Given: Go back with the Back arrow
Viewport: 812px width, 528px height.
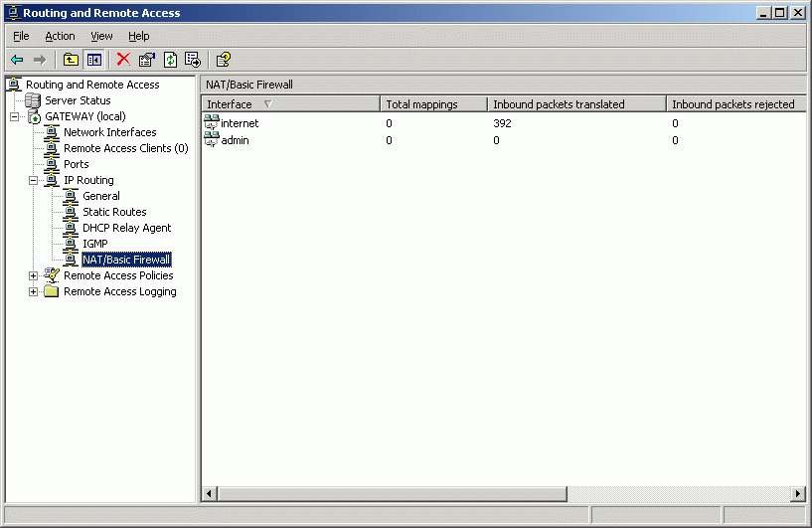Looking at the screenshot, I should coord(17,60).
